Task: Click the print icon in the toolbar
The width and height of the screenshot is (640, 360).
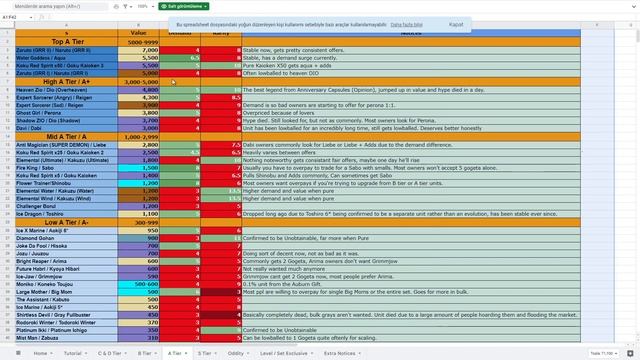Action: (x=116, y=7)
